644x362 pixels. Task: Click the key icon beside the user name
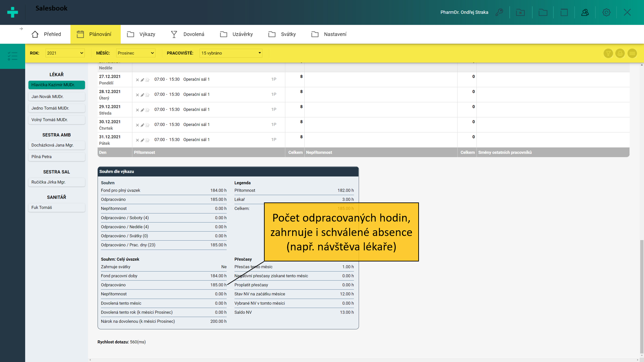[499, 12]
